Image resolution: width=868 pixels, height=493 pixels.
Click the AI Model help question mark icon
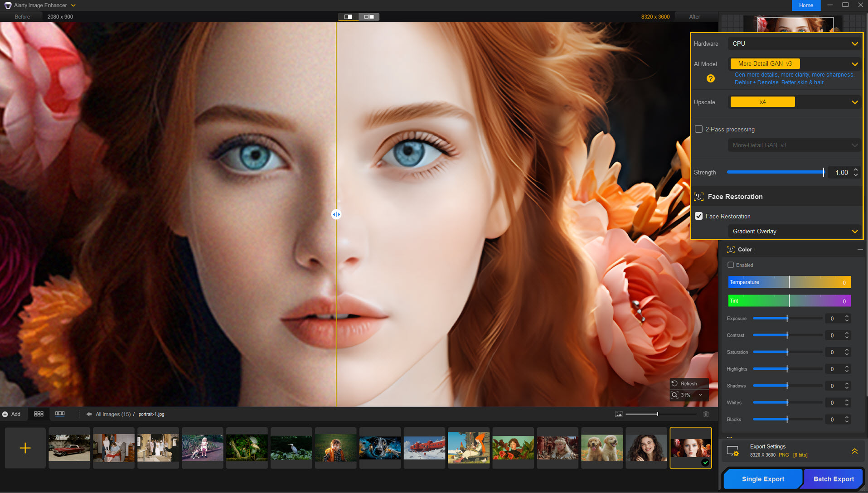pos(710,78)
